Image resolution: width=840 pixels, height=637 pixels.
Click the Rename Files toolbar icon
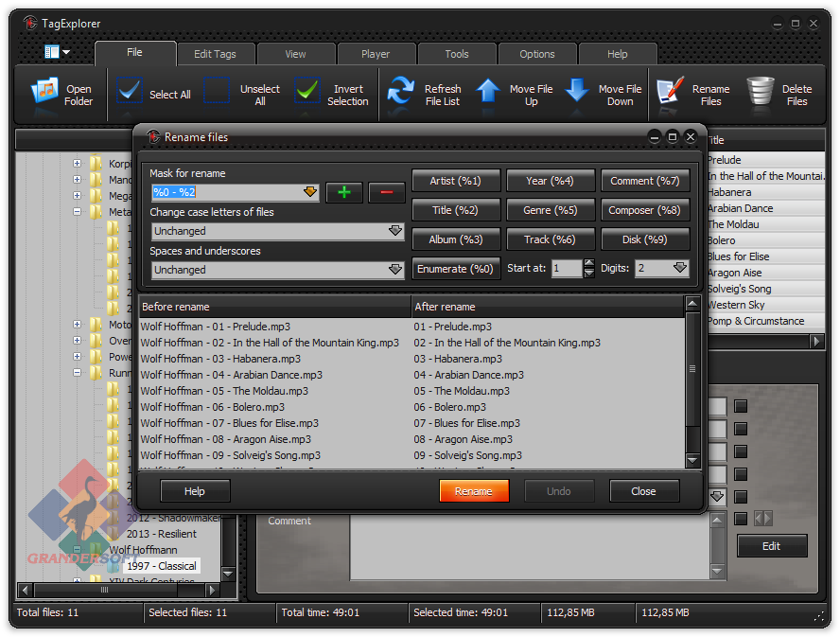pyautogui.click(x=670, y=92)
